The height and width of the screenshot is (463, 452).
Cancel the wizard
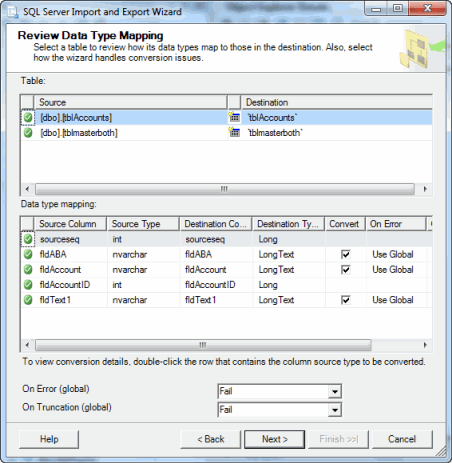click(x=402, y=439)
